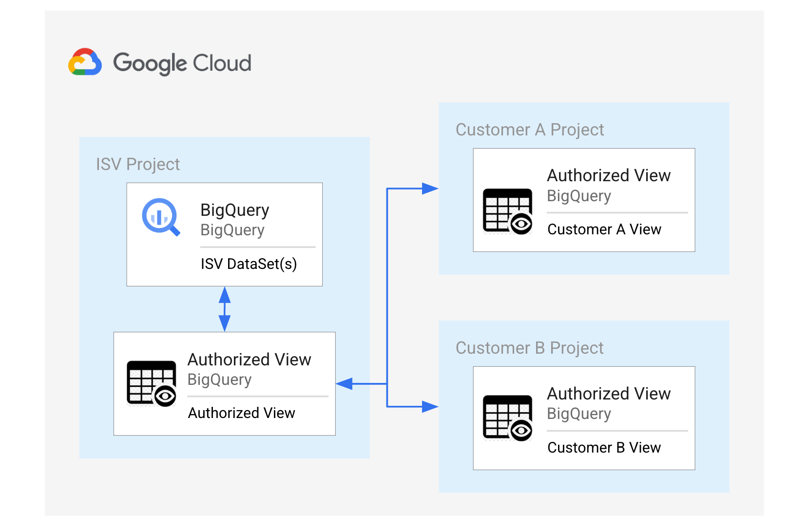Click the Google Cloud logo icon
Screen dimensions: 809x532
[x=85, y=62]
